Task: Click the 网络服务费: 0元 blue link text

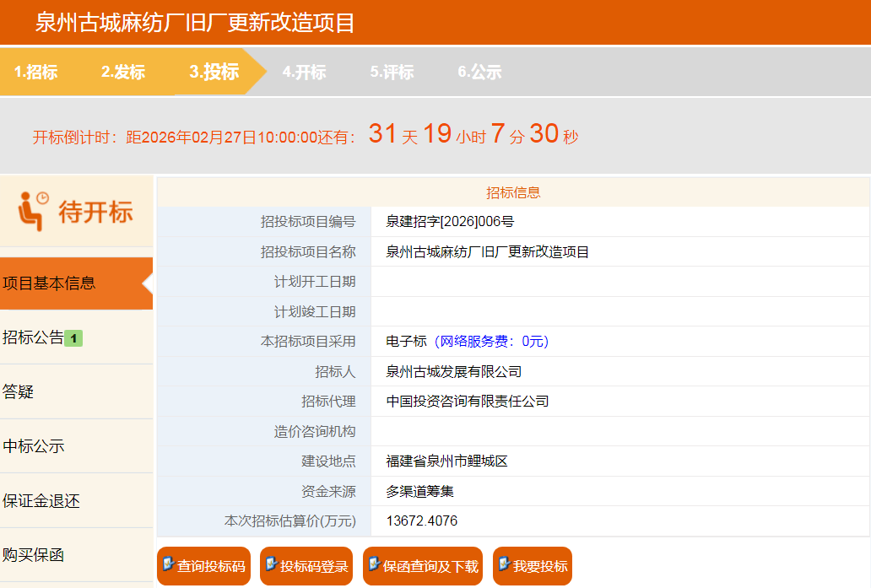Action: [491, 342]
